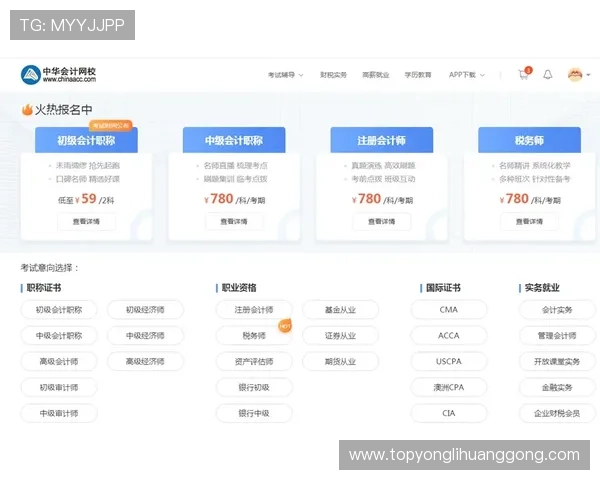Choose 会计实务 under 实务就业
The image size is (600, 480).
pos(557,310)
